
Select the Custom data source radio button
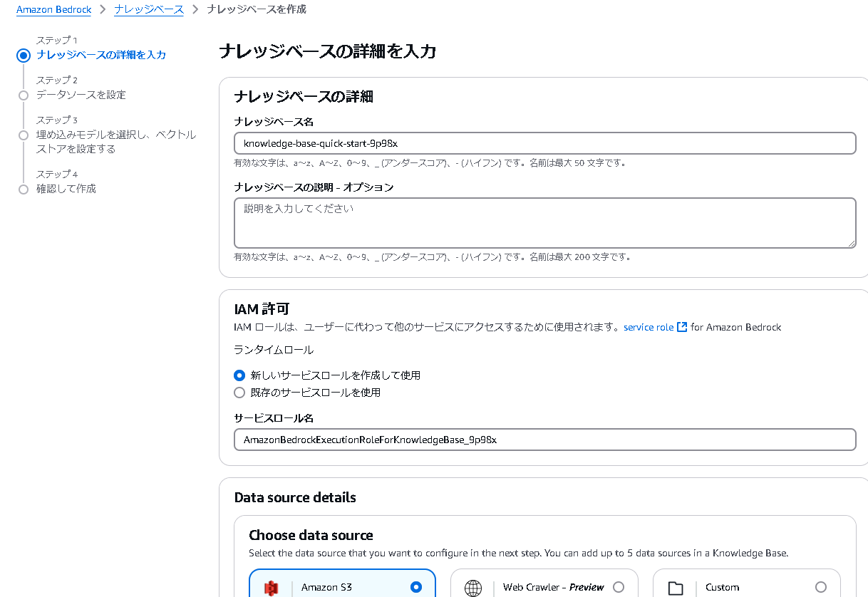click(821, 587)
